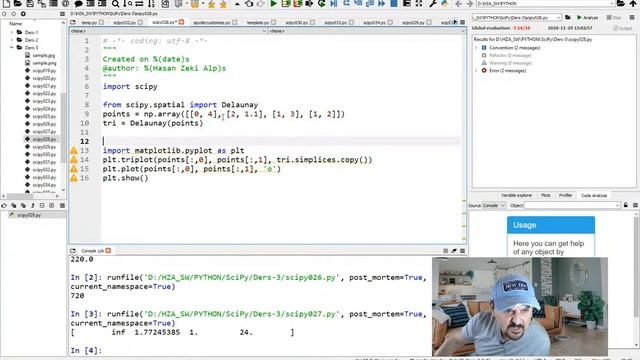Screen dimensions: 640x360
Task: Click the horizontal scrollbar in file explorer
Action: click(x=19, y=196)
